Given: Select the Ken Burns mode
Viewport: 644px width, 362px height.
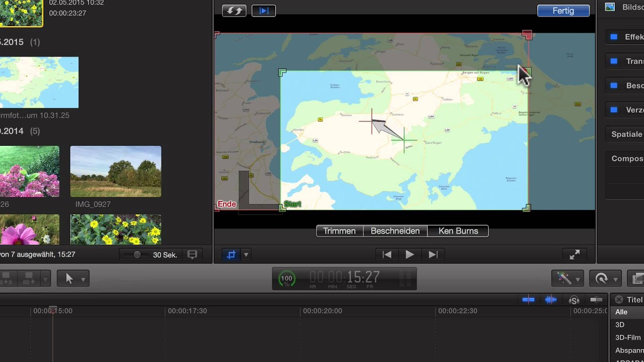Looking at the screenshot, I should point(458,231).
